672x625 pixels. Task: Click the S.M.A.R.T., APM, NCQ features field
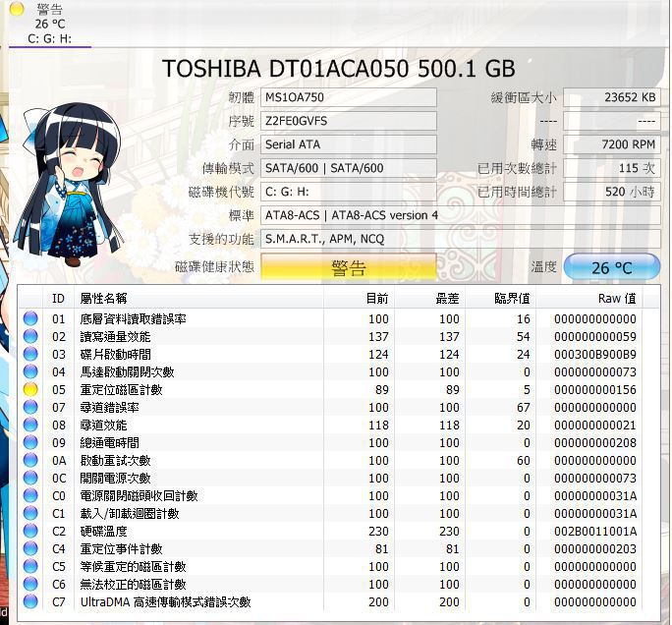(461, 239)
